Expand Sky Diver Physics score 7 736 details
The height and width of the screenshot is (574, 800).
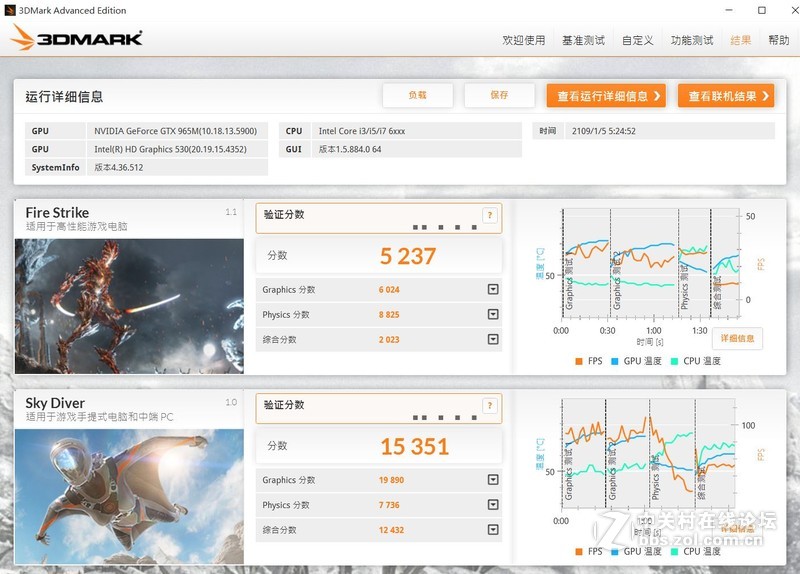pos(493,505)
